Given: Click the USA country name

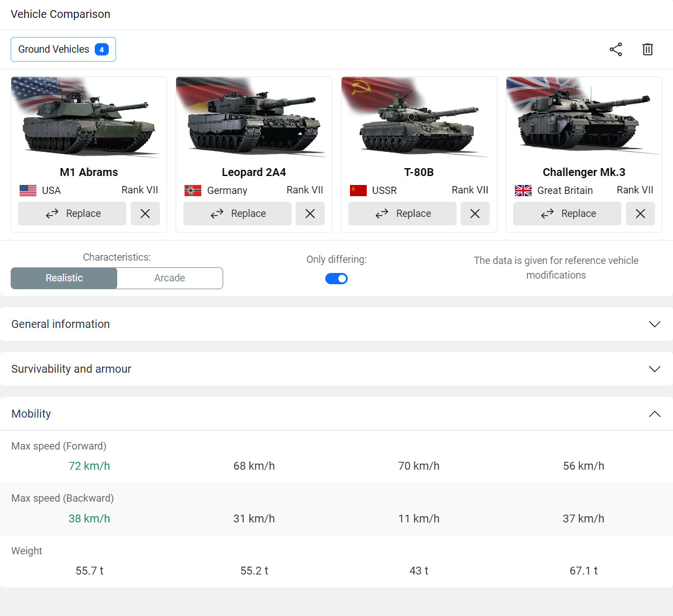Looking at the screenshot, I should (51, 191).
